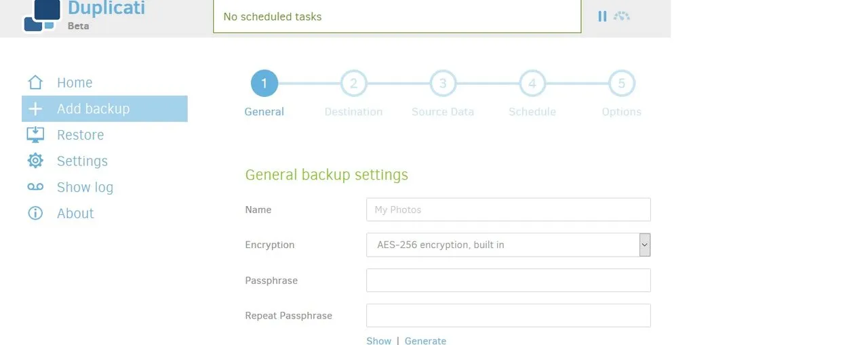This screenshot has height=345, width=868.
Task: Pause tasks with the pause icon
Action: pyautogui.click(x=602, y=16)
